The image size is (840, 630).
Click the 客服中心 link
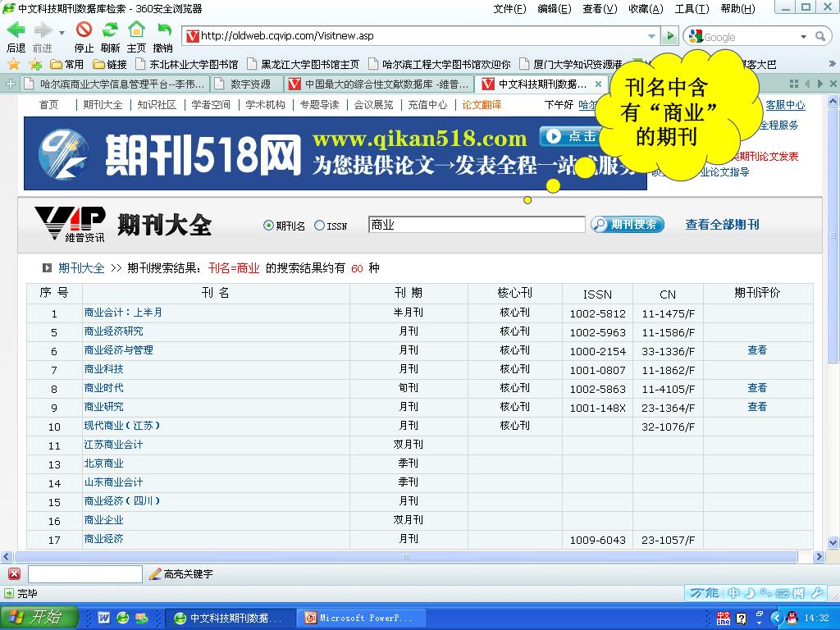click(x=785, y=104)
